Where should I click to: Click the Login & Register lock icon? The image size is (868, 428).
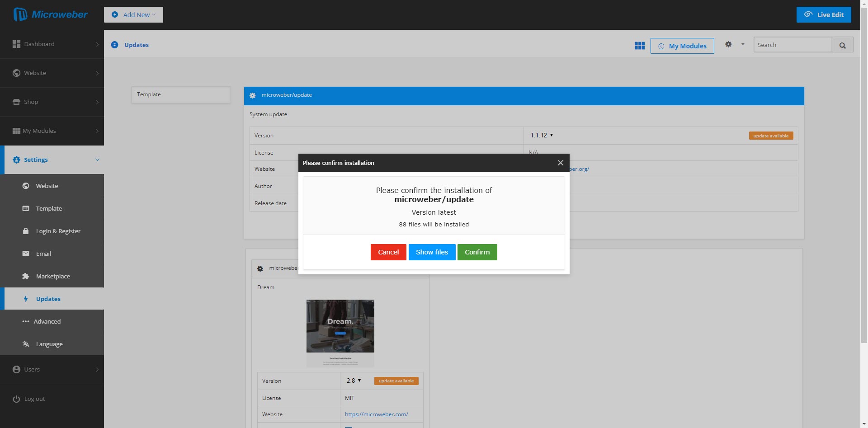pyautogui.click(x=26, y=231)
